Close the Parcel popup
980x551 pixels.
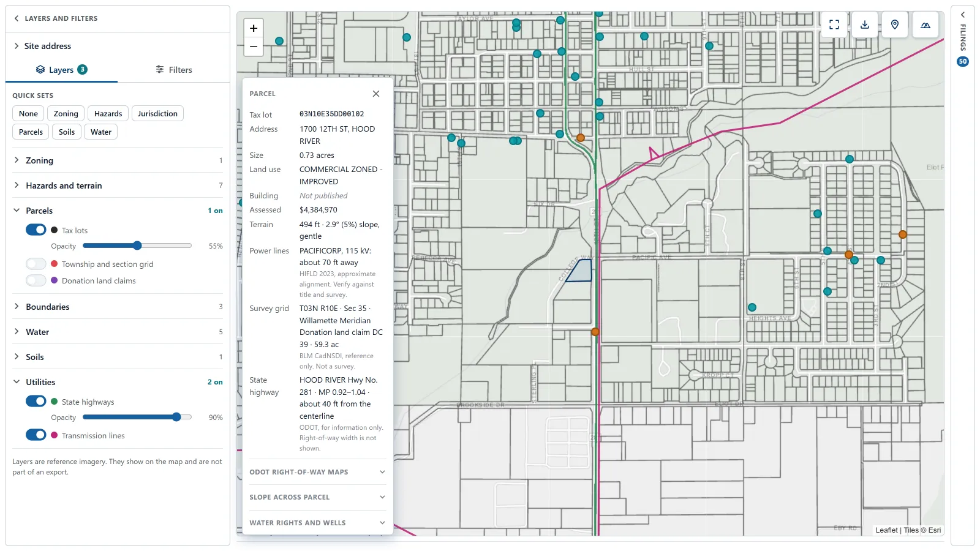pos(376,94)
